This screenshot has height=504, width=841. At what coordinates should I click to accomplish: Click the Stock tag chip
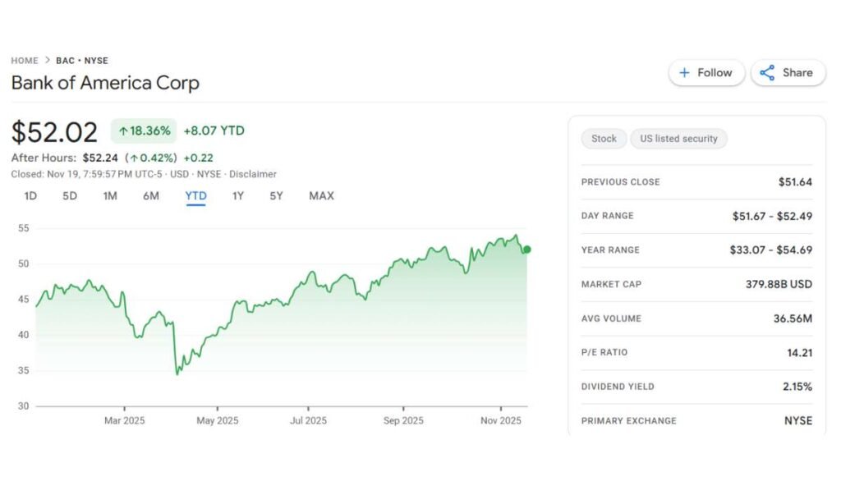pyautogui.click(x=604, y=139)
